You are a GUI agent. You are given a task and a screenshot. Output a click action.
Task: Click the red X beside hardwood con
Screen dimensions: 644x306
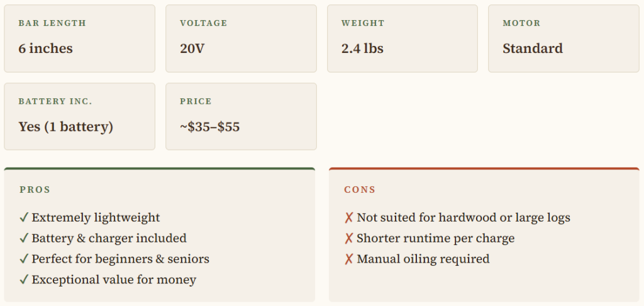pyautogui.click(x=349, y=218)
